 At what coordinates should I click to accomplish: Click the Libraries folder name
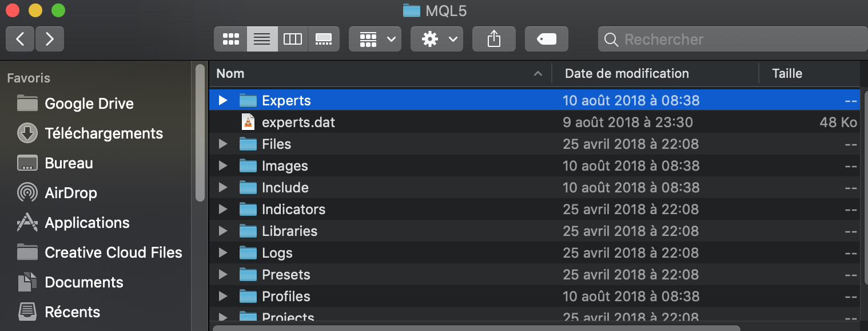[x=289, y=231]
